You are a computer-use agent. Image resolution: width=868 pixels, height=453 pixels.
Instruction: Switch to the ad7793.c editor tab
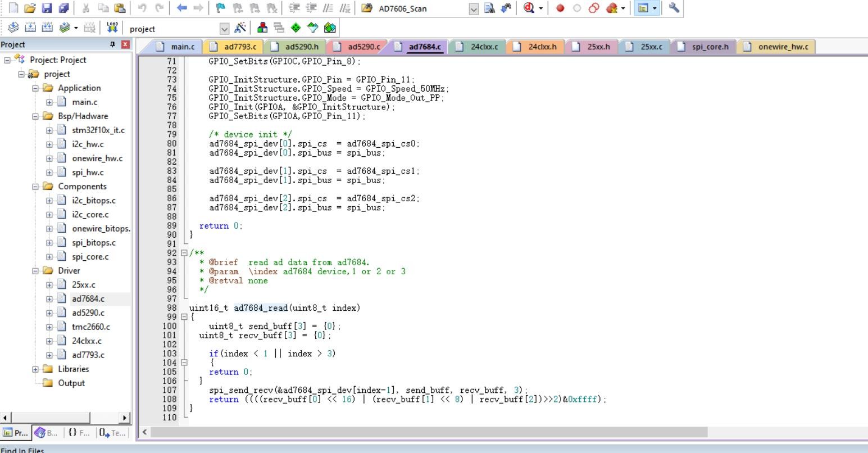pos(234,47)
